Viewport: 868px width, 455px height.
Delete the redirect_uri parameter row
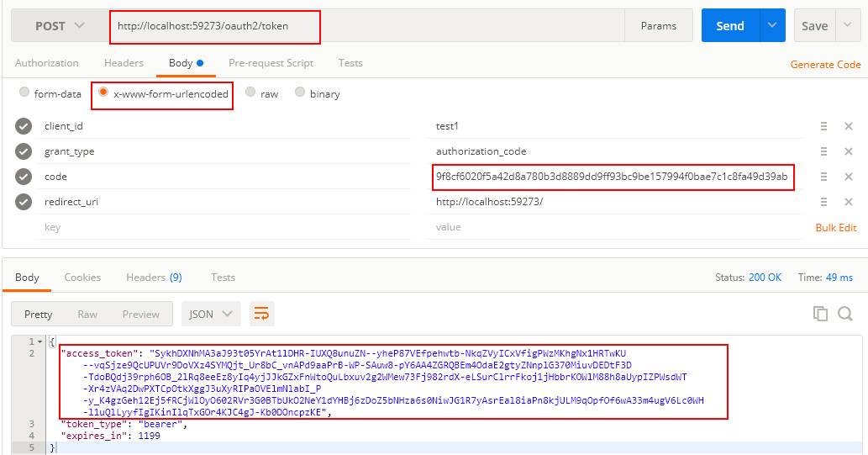click(848, 202)
